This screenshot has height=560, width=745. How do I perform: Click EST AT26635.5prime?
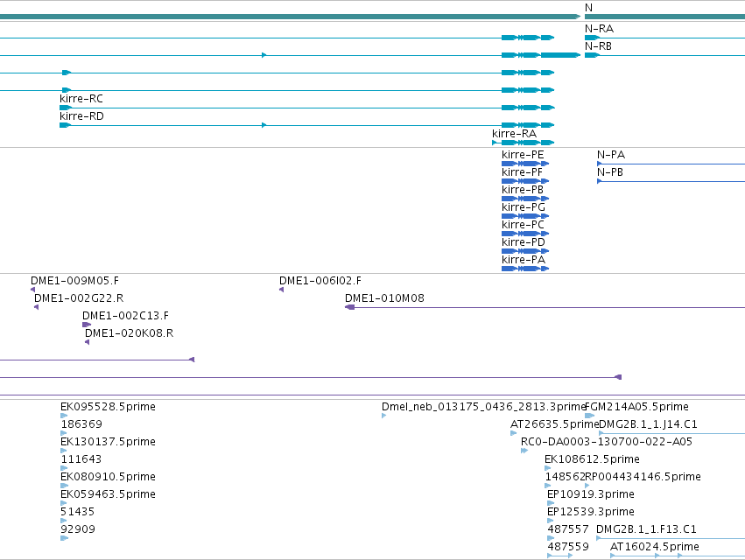click(554, 424)
